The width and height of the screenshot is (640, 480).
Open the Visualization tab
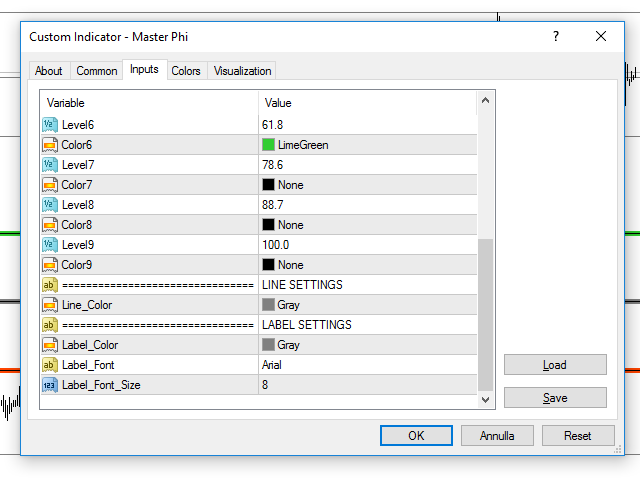[x=242, y=71]
